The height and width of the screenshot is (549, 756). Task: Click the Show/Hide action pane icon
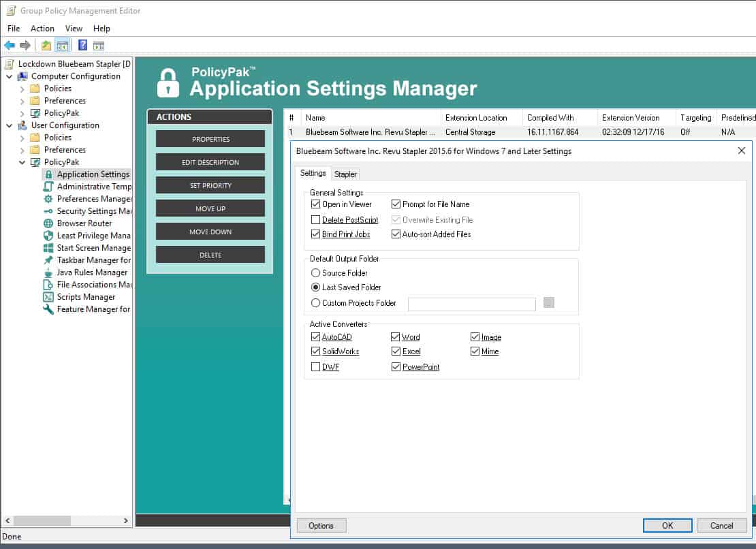tap(99, 46)
